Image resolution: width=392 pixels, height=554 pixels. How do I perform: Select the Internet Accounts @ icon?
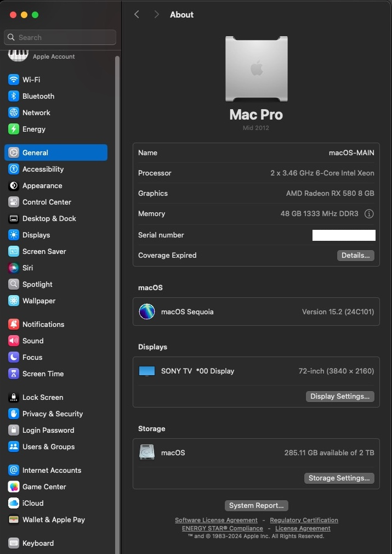(13, 470)
